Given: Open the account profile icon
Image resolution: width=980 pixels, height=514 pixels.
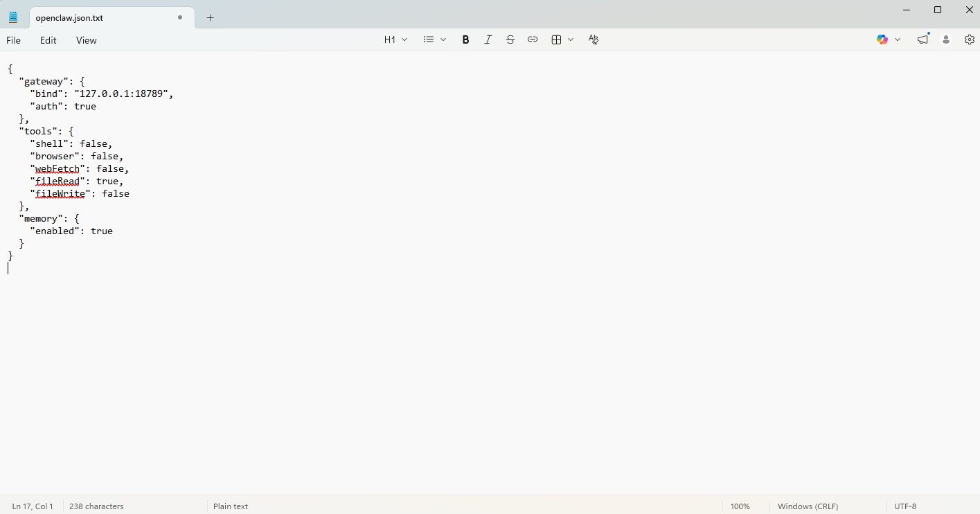Looking at the screenshot, I should (x=946, y=40).
